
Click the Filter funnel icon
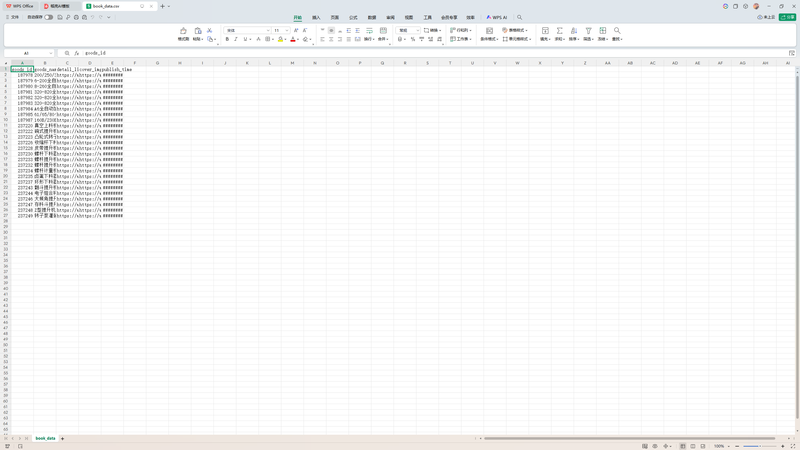(588, 31)
